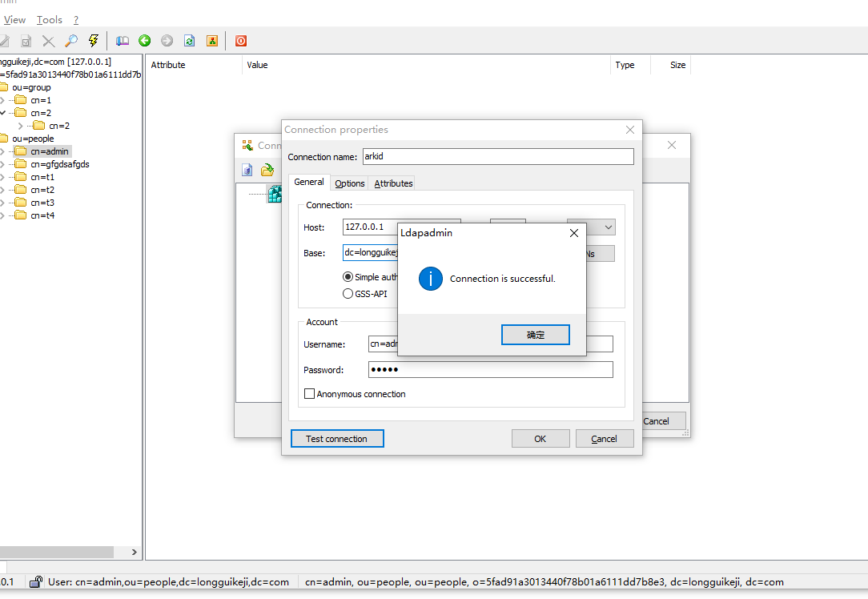Click the folder icon of ou=people

pos(3,139)
